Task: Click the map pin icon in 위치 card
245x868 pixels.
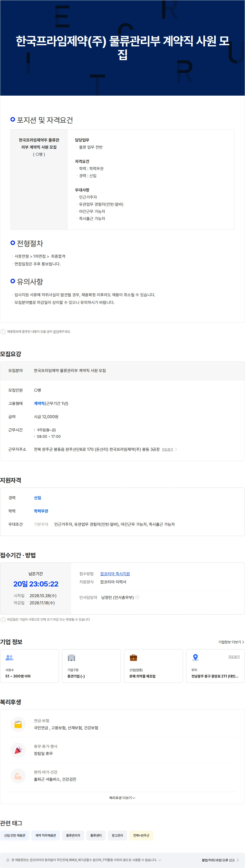Action: 195,657
